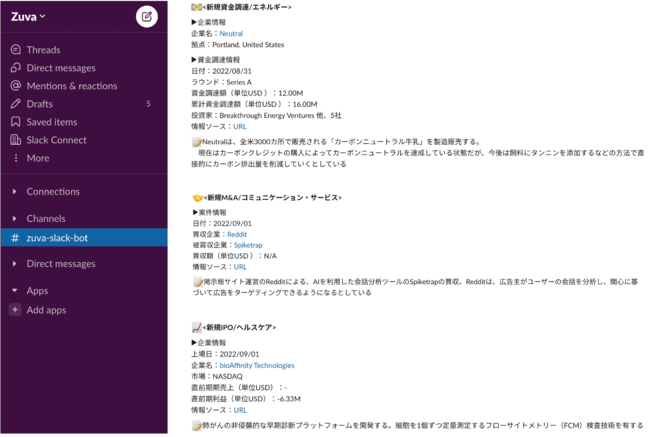Click the Slack Connect building icon

[16, 140]
